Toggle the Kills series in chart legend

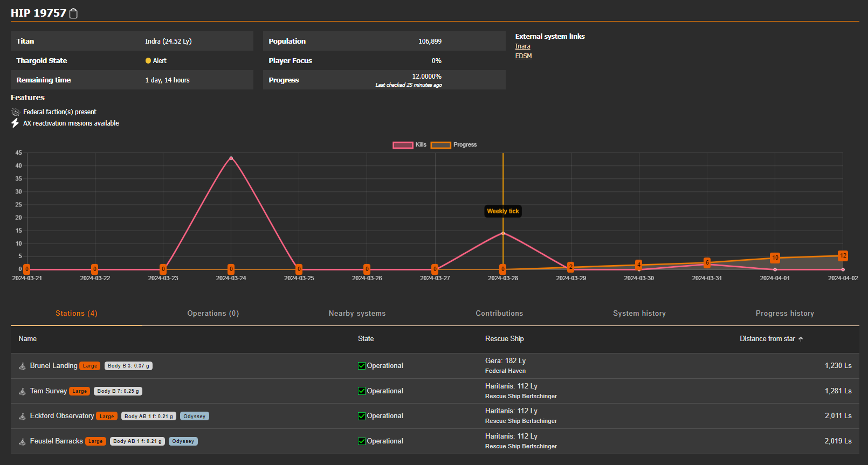coord(410,145)
